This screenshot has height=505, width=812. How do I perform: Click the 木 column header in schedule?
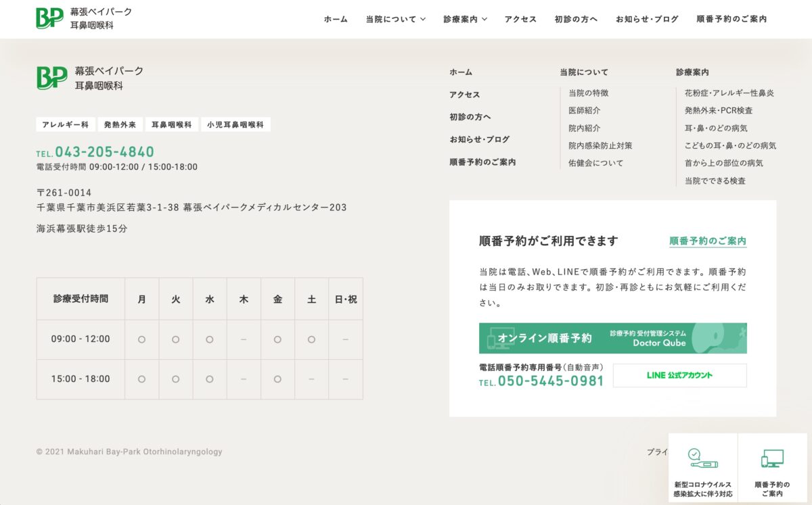pyautogui.click(x=244, y=299)
